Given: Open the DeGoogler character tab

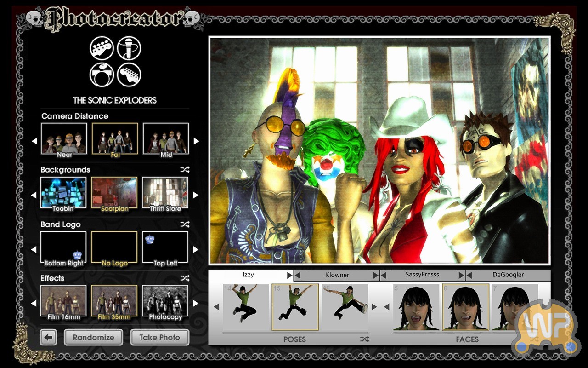Looking at the screenshot, I should [x=508, y=275].
